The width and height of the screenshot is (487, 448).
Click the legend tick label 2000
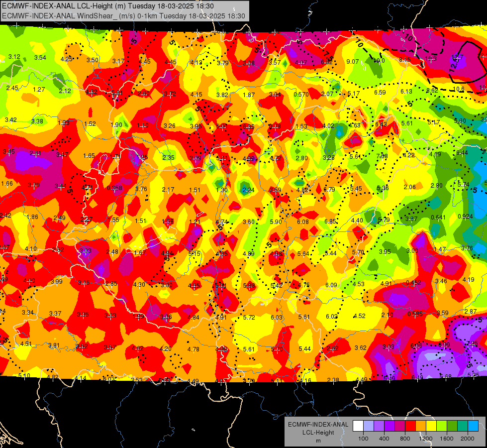click(468, 439)
